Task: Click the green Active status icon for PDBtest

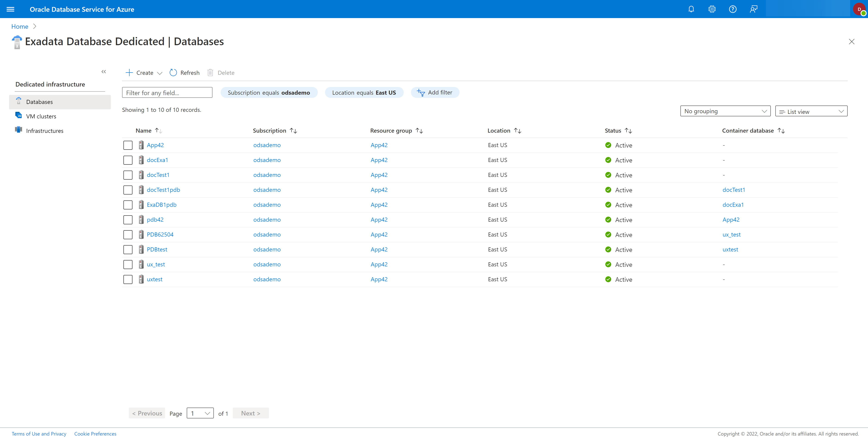Action: (608, 249)
